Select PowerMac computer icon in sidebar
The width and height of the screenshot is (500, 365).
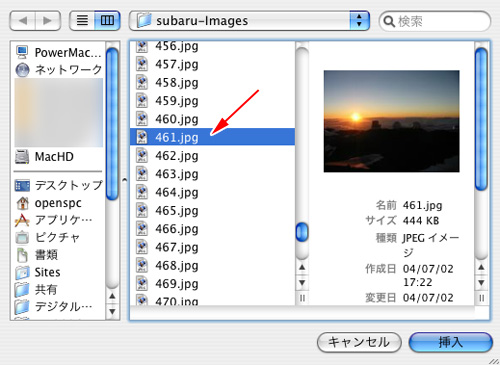(22, 52)
